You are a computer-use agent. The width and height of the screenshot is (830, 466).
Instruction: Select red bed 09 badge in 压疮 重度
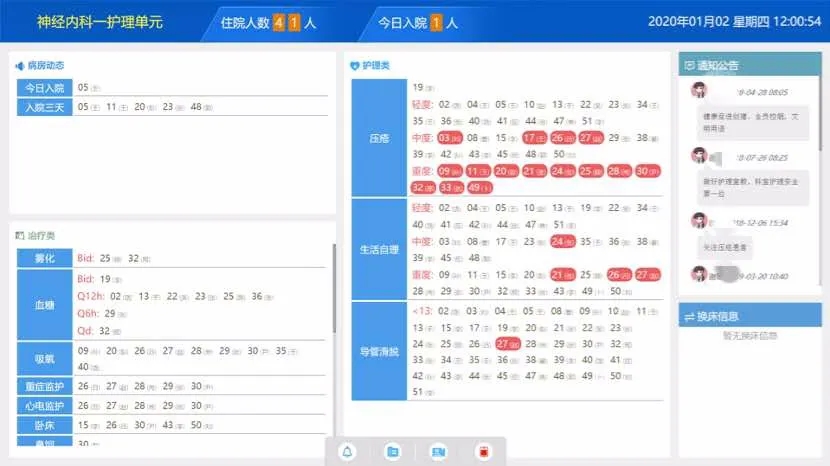[450, 171]
